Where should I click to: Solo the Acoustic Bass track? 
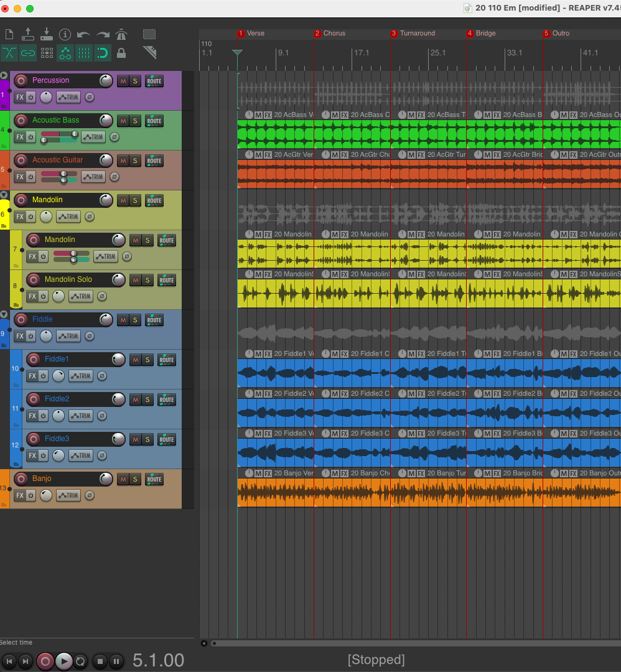click(135, 121)
